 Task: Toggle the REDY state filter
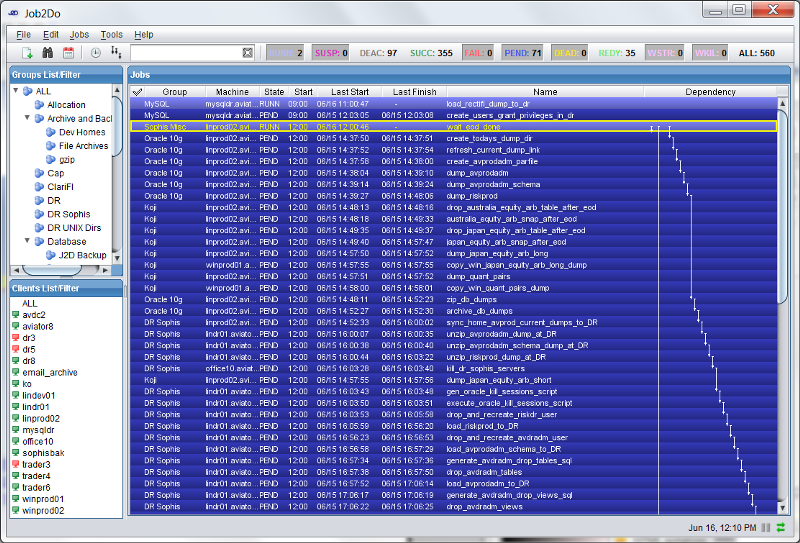coord(616,53)
